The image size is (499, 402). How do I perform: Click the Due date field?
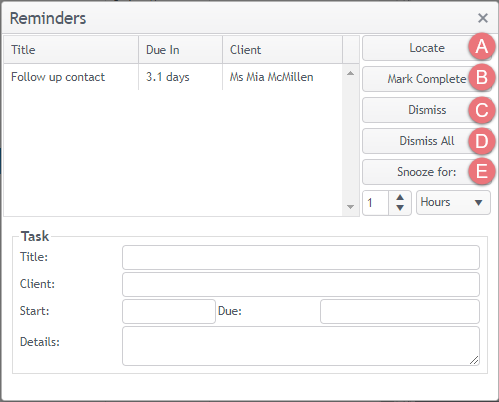pos(400,311)
